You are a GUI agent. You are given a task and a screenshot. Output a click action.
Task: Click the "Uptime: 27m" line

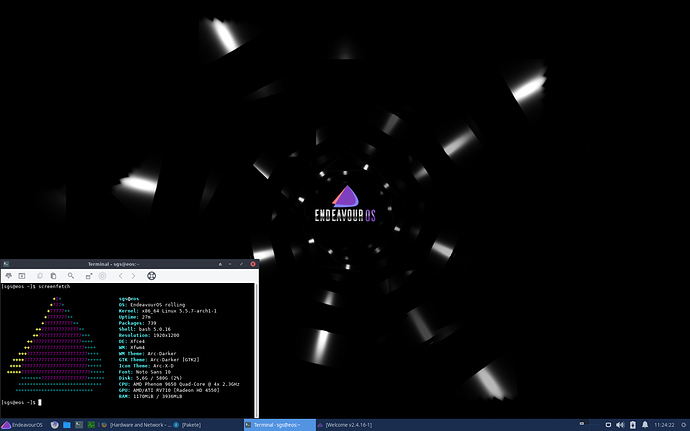tap(135, 317)
